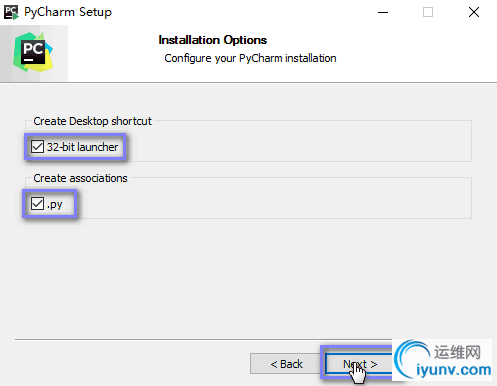Go back with the '< Back' button
The image size is (497, 386).
click(286, 364)
